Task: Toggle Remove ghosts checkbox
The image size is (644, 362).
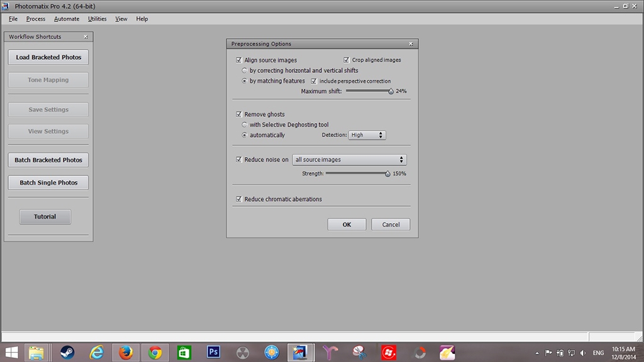Action: click(x=238, y=114)
